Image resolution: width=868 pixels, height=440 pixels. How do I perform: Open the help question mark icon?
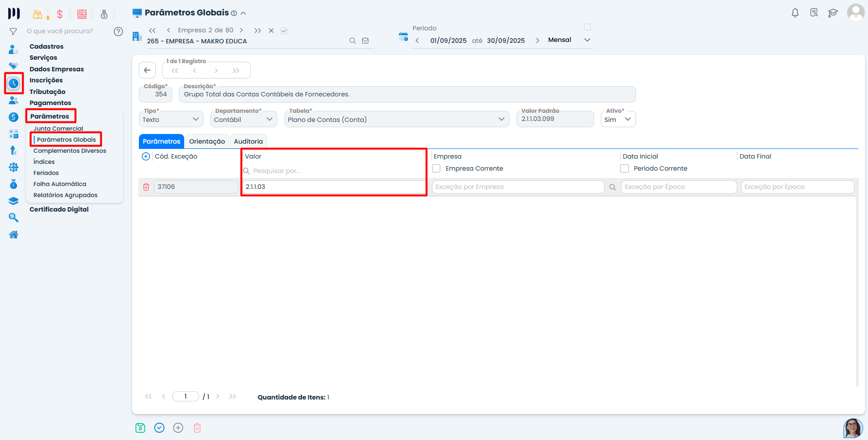click(x=118, y=31)
